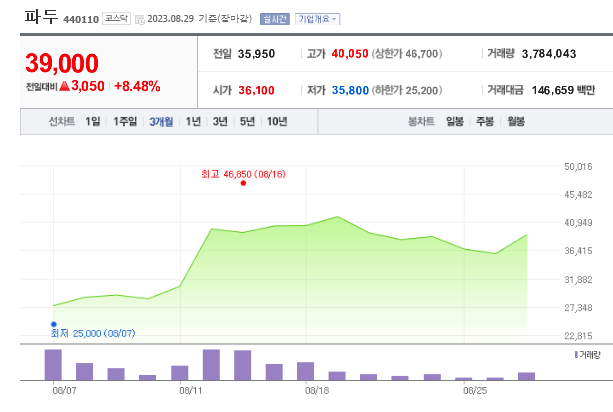Click the 08/25 date axis label
Image resolution: width=613 pixels, height=412 pixels.
coord(475,391)
